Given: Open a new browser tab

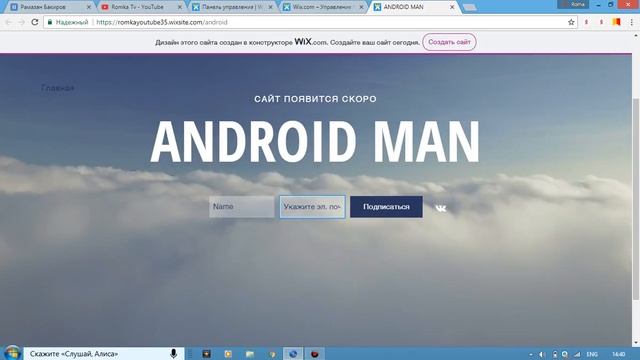Looking at the screenshot, I should 469,7.
